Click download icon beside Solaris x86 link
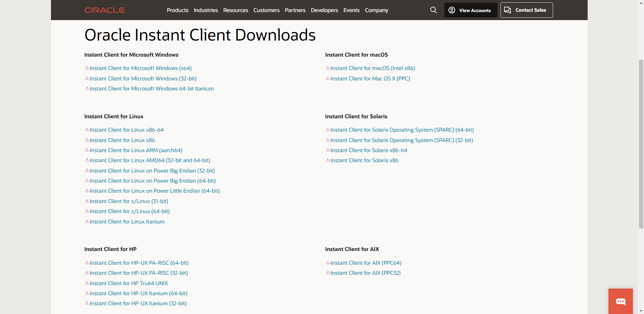 point(328,160)
